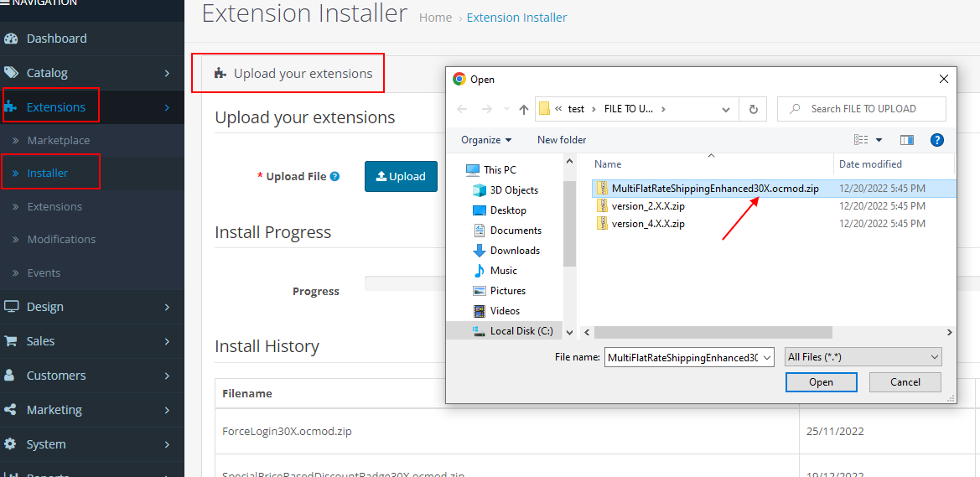Click the Chrome icon in Open dialog title
The width and height of the screenshot is (980, 477).
459,80
